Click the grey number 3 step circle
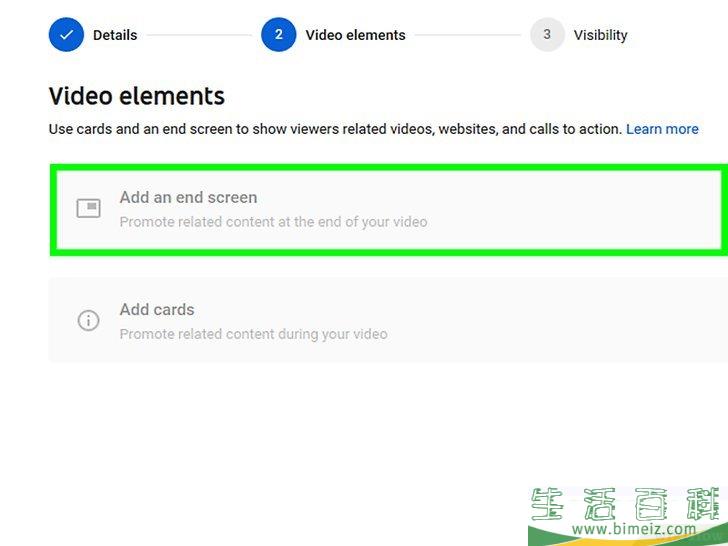Viewport: 728px width, 546px height. (x=547, y=35)
